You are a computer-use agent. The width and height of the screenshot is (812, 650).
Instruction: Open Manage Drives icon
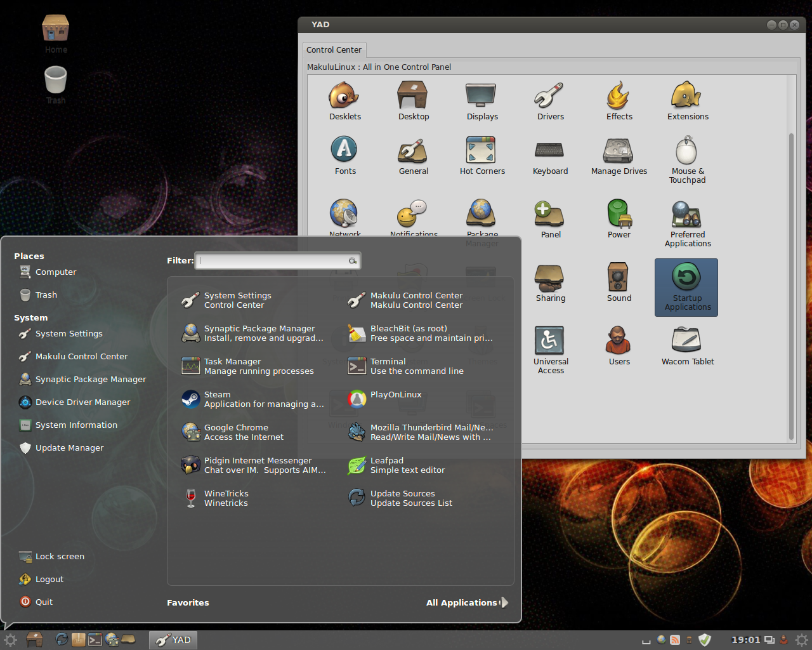tap(619, 156)
